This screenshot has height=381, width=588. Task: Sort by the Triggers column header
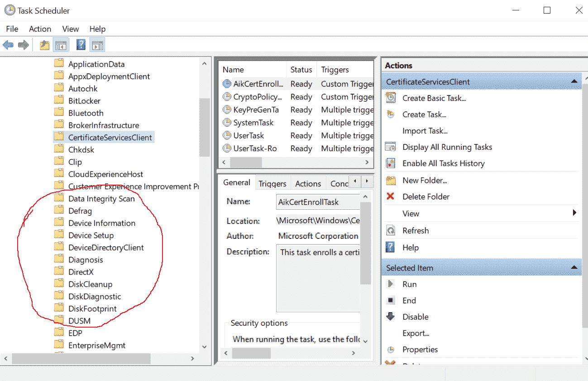click(x=346, y=70)
